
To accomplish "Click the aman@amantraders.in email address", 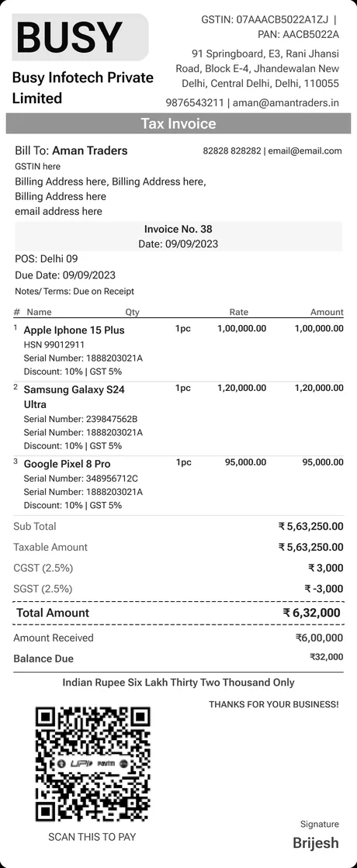I will (x=286, y=102).
